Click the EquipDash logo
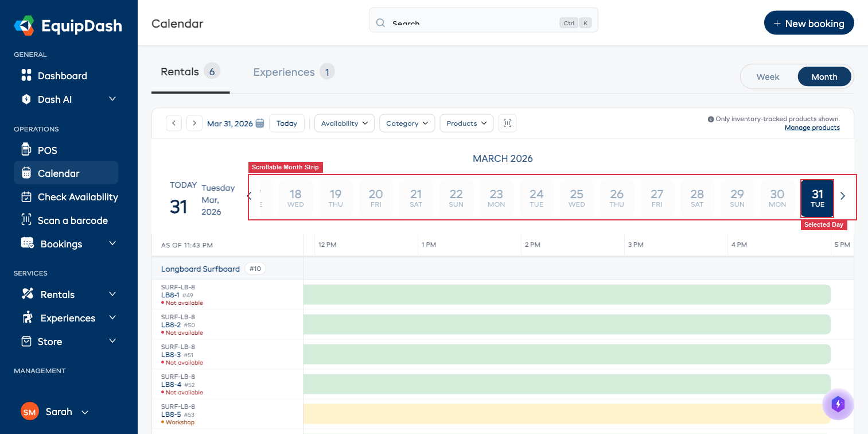 [x=67, y=25]
